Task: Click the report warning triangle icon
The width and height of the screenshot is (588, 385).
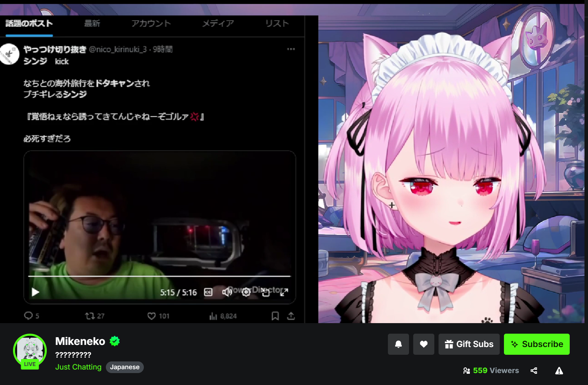Action: point(559,370)
